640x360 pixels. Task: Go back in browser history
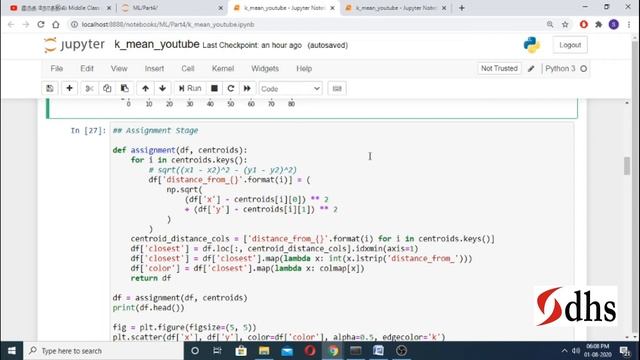[x=11, y=24]
